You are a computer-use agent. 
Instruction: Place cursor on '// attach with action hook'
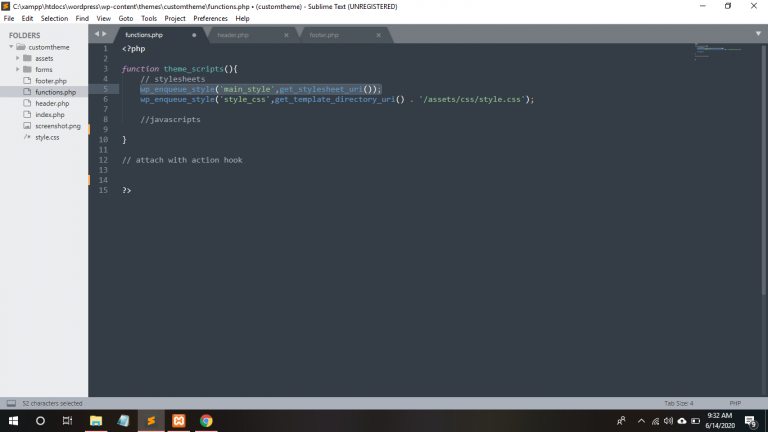click(x=182, y=160)
